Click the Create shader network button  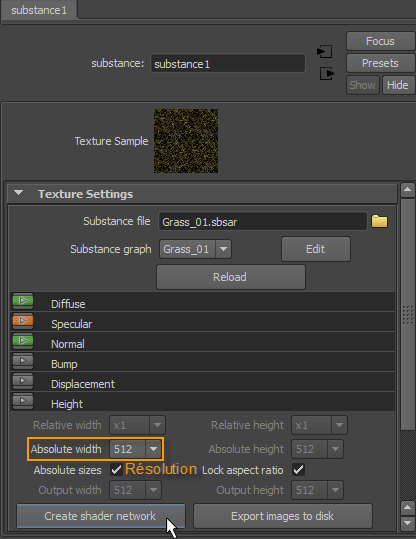point(101,516)
